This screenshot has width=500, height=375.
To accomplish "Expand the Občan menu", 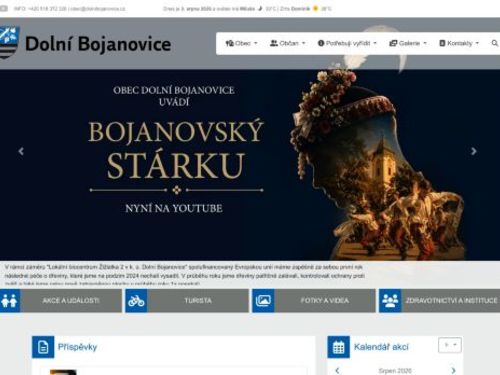I will point(288,43).
